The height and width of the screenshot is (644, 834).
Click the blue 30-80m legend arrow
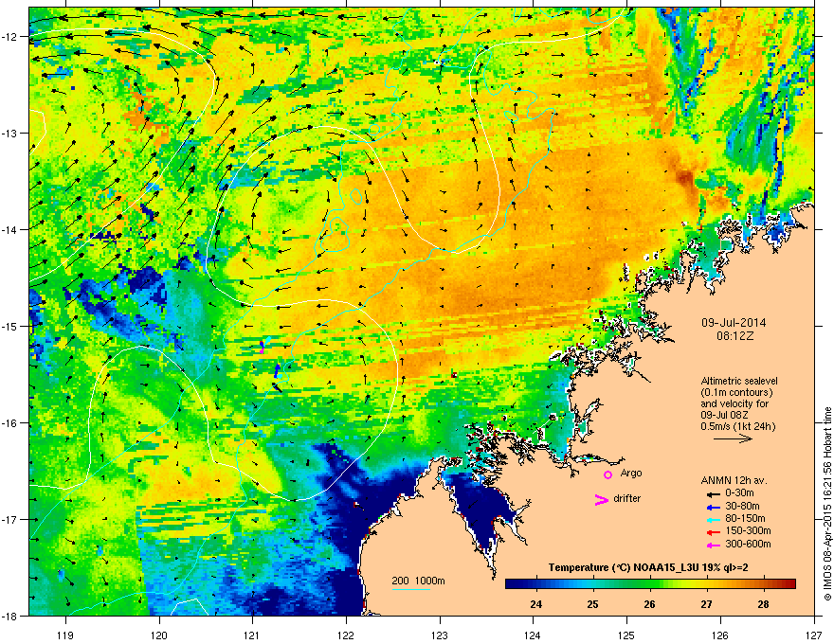pyautogui.click(x=713, y=507)
